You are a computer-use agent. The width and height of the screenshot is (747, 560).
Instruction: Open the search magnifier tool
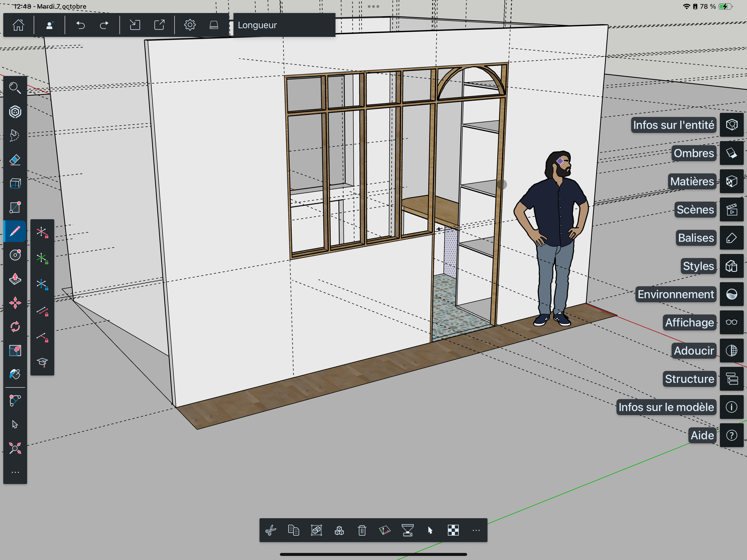[15, 88]
